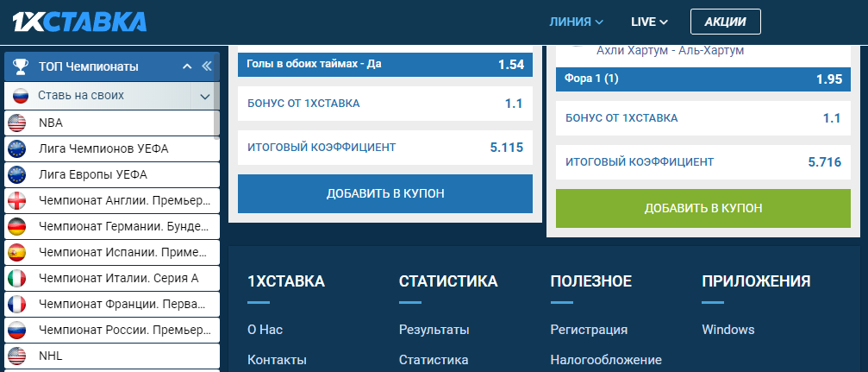This screenshot has height=372, width=868.
Task: Open Чемпионат Италии. Серия А
Action: (112, 278)
